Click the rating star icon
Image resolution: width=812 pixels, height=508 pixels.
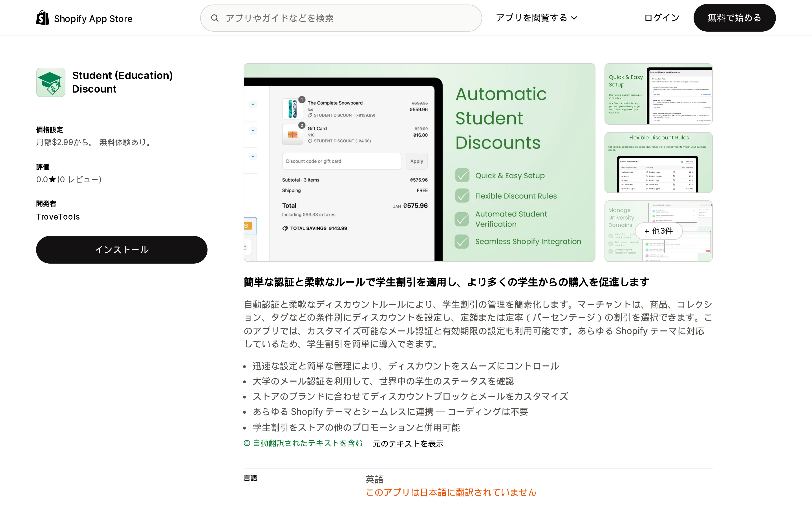pyautogui.click(x=52, y=179)
